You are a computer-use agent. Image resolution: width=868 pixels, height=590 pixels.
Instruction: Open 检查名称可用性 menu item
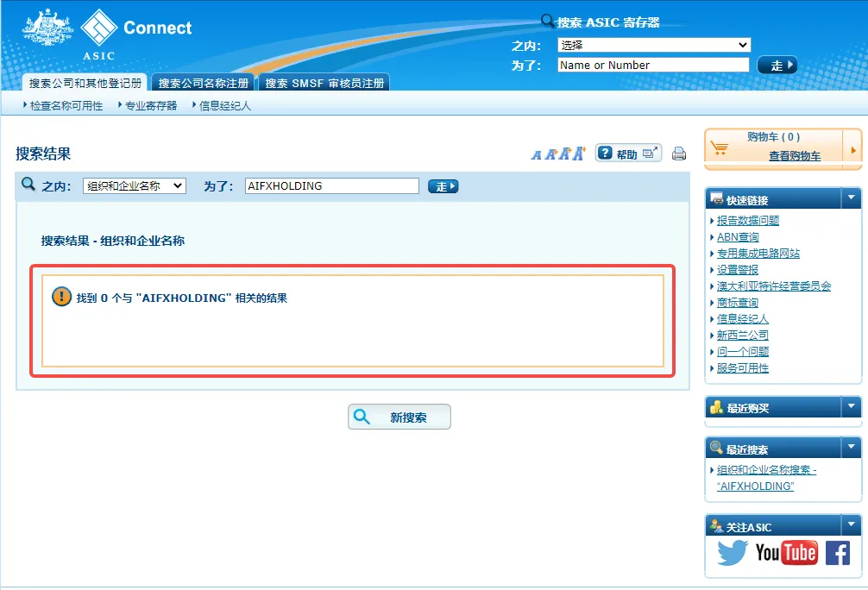tap(66, 106)
